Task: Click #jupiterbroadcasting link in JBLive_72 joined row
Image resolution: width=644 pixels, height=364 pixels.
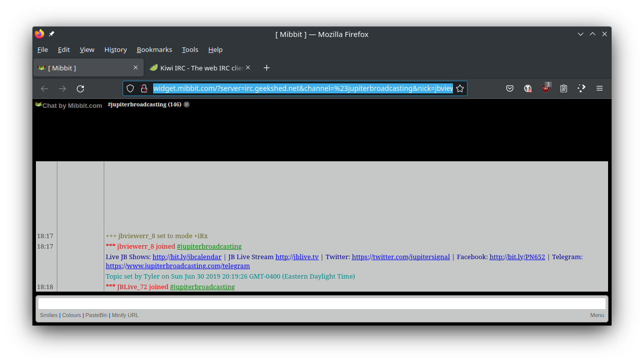Action: (x=202, y=287)
